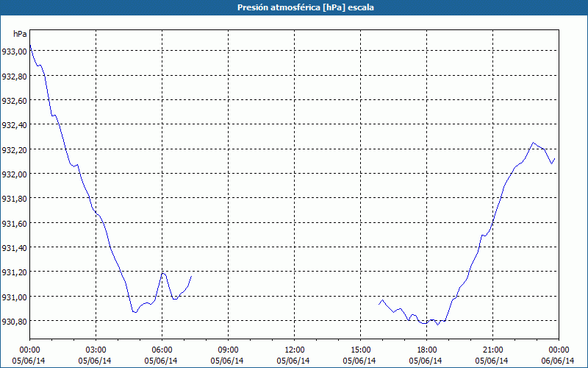Click the 00:00 label above 06/06/14
Image resolution: width=588 pixels, height=368 pixels.
point(559,350)
